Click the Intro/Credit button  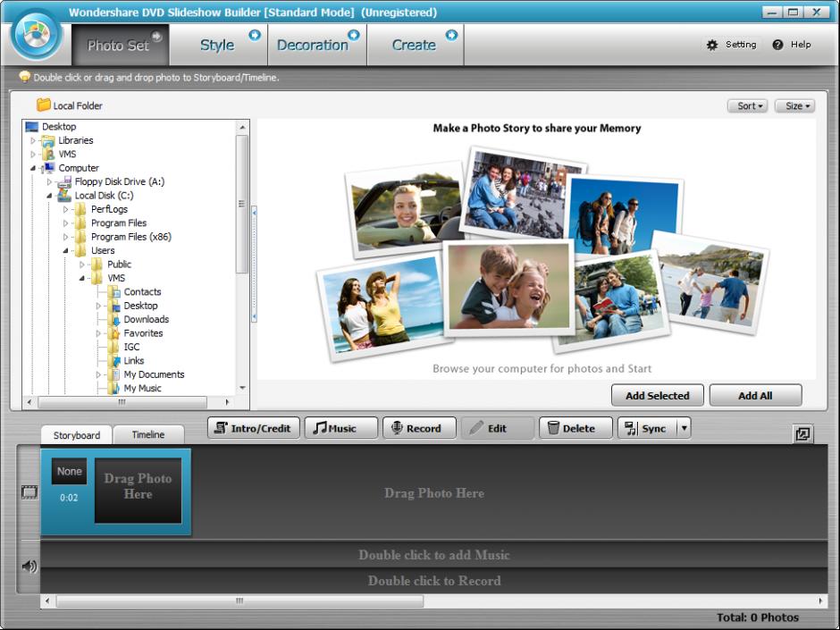[x=254, y=428]
